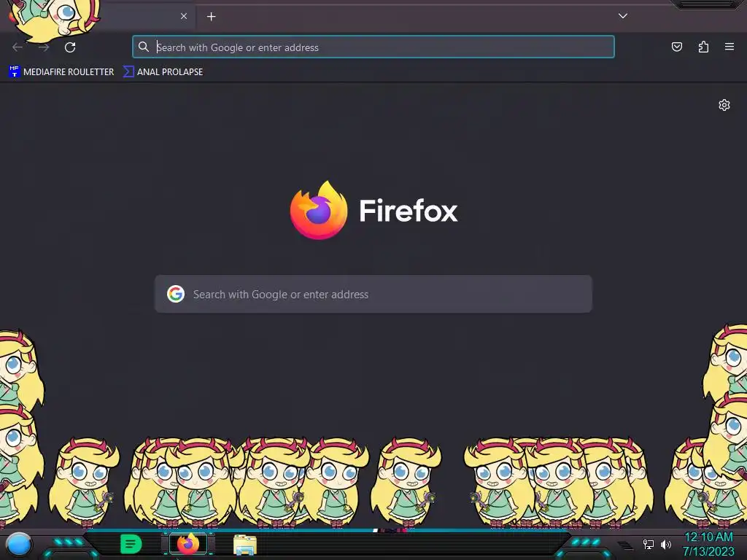
Task: Expand the list all tabs chevron
Action: [x=623, y=16]
